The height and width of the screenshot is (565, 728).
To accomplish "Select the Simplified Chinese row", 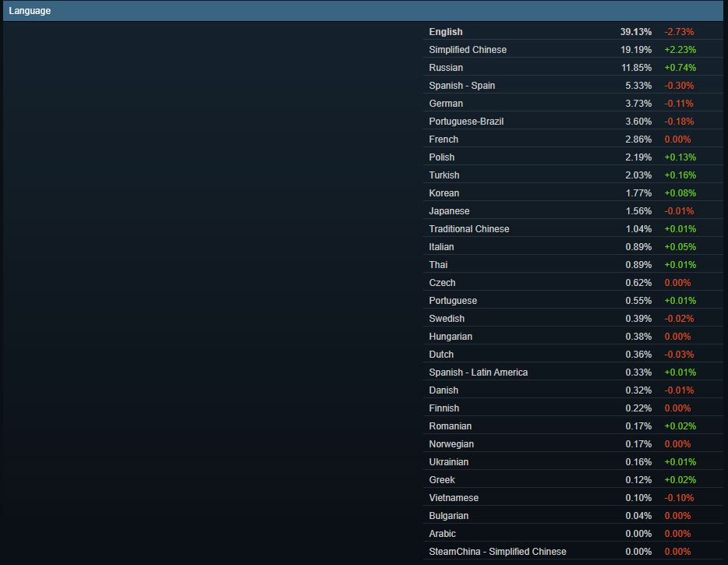I will [x=573, y=50].
